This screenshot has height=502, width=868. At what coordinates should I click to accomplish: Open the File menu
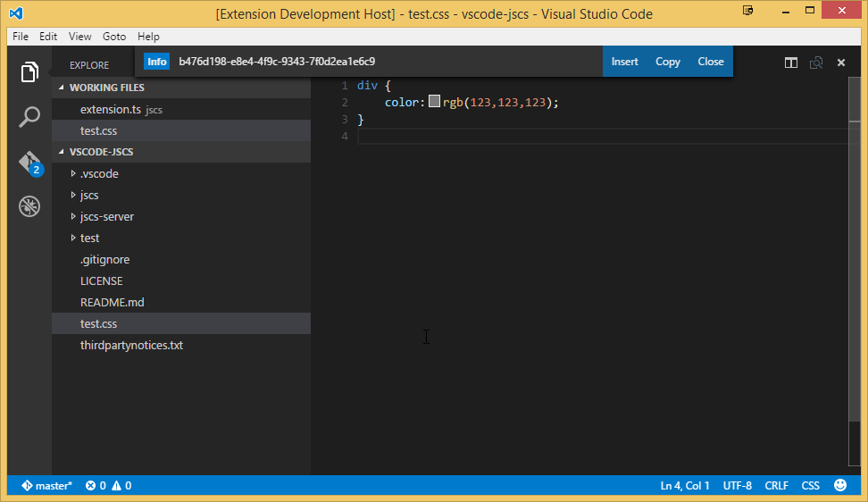point(21,37)
